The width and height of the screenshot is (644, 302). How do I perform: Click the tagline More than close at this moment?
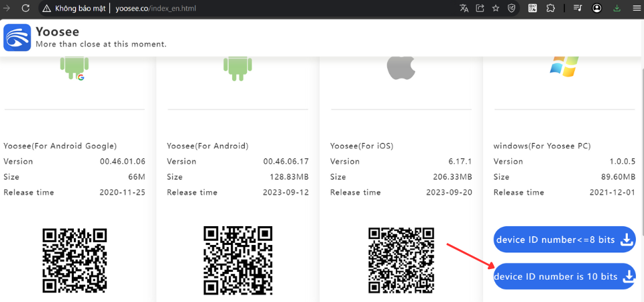(101, 44)
